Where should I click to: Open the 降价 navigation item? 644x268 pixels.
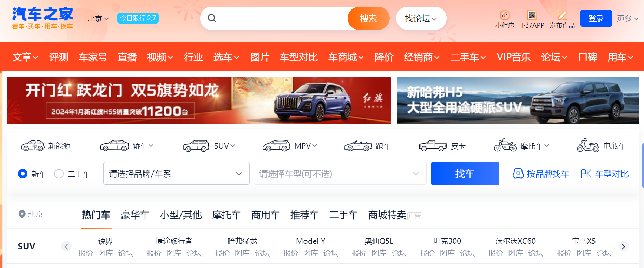pyautogui.click(x=384, y=57)
